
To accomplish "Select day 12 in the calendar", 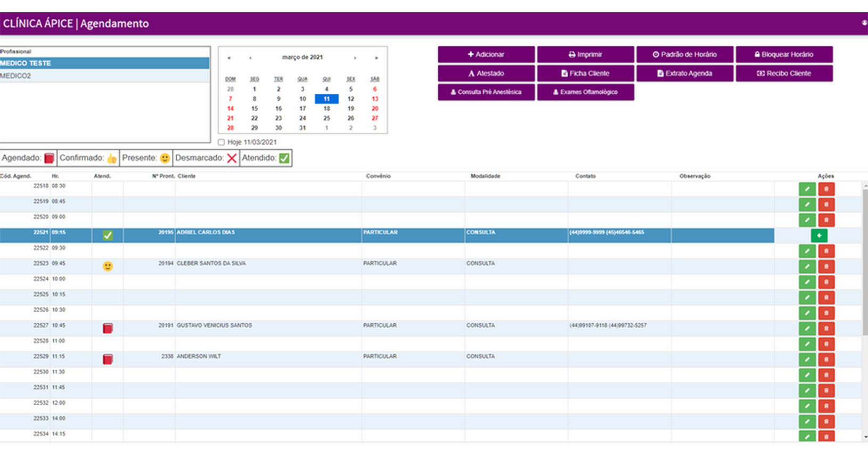I will click(x=350, y=99).
